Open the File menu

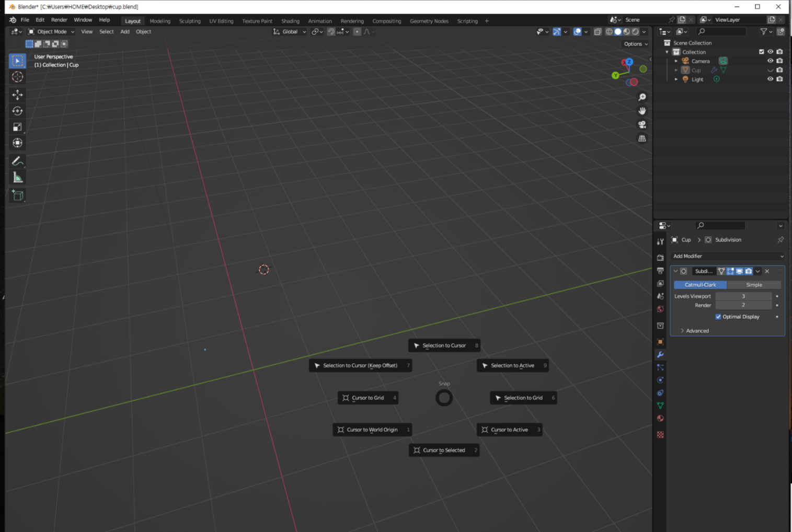click(25, 20)
